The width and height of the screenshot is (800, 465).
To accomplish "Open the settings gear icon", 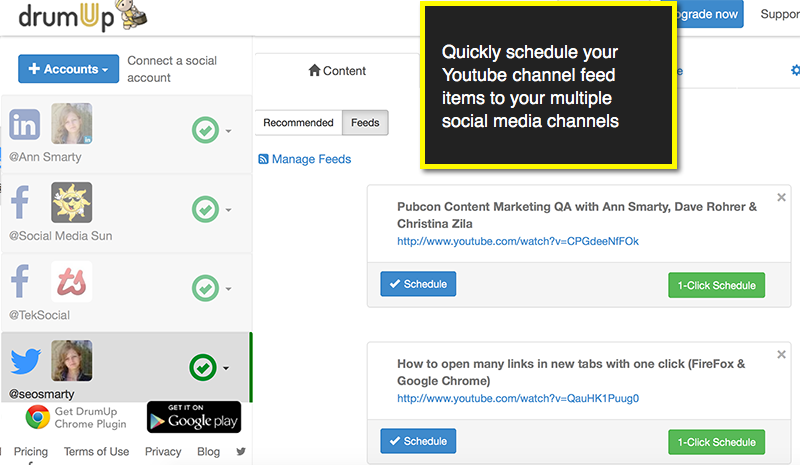I will 795,70.
